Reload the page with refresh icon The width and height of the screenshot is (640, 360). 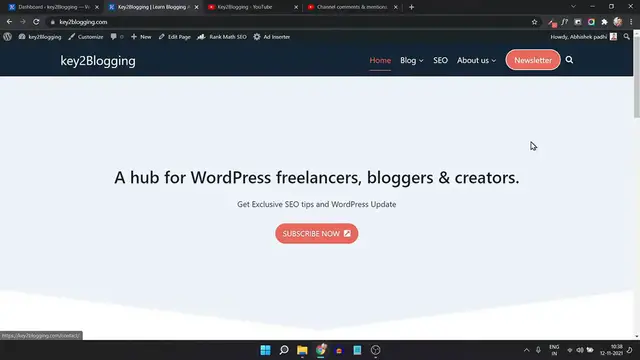pos(36,22)
